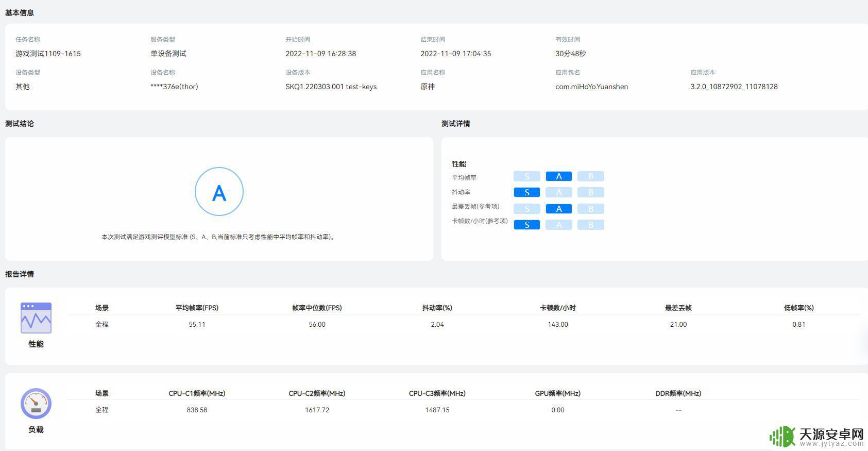Click the 抖动率(%) column header
Viewport: 868px width, 451px height.
point(437,308)
